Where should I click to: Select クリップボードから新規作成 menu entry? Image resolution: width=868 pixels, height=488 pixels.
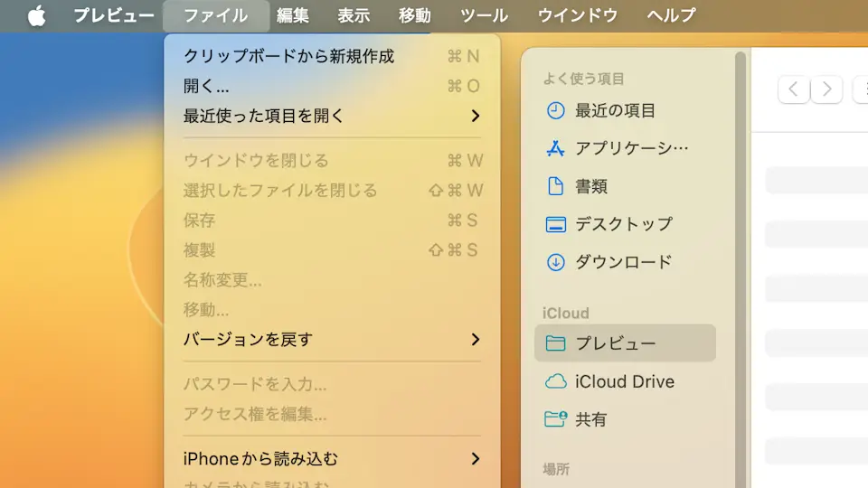tap(288, 56)
